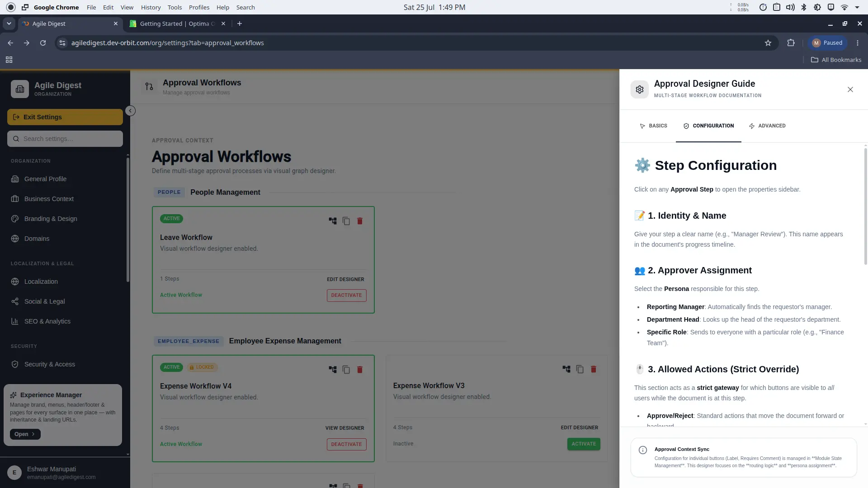Click Eshwar Manupati user profile
The image size is (868, 488).
65,473
